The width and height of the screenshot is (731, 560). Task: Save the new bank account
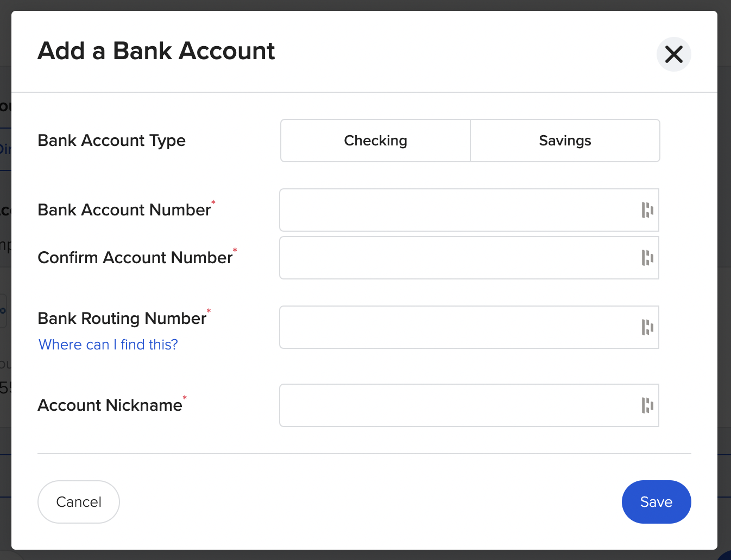[x=656, y=502]
